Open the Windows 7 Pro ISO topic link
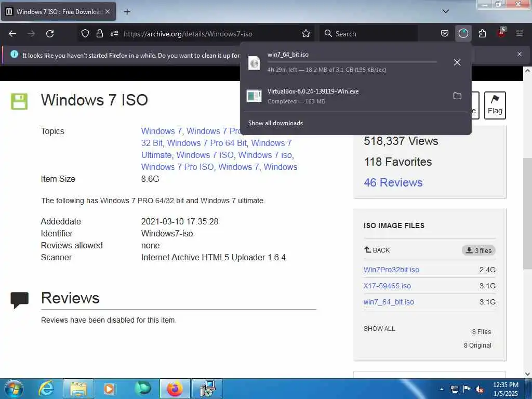 [x=178, y=167]
